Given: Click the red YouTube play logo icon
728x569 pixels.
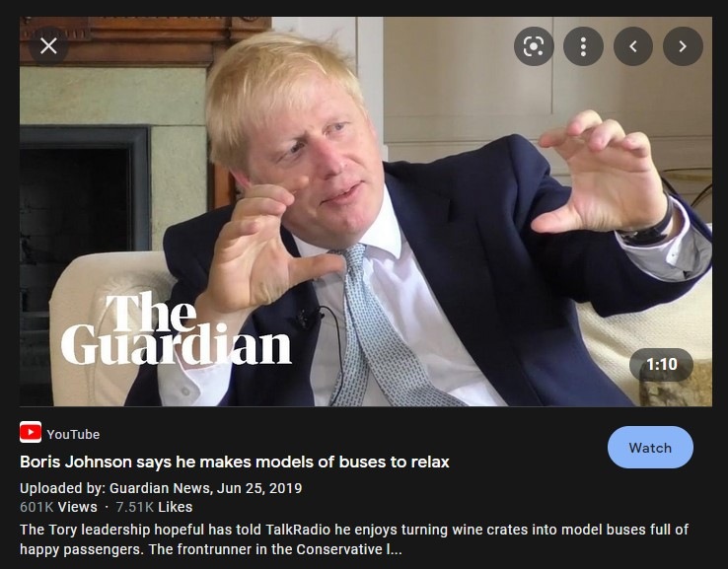Looking at the screenshot, I should pyautogui.click(x=31, y=432).
